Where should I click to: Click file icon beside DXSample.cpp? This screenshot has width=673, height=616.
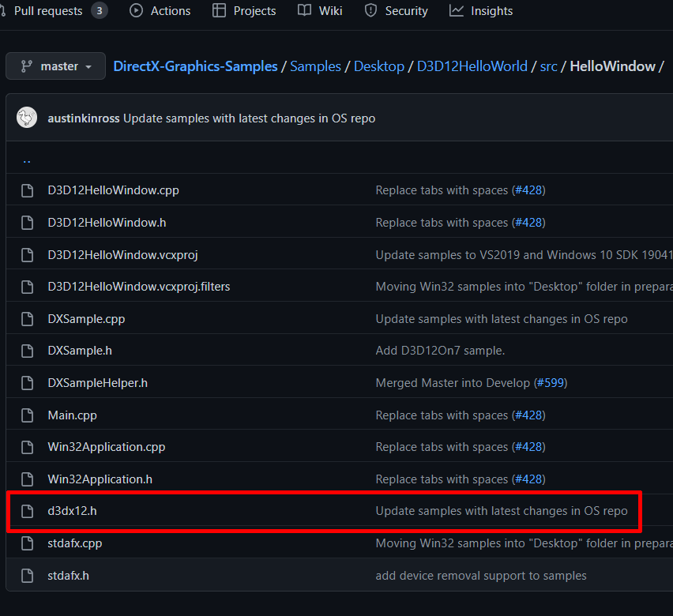point(27,319)
